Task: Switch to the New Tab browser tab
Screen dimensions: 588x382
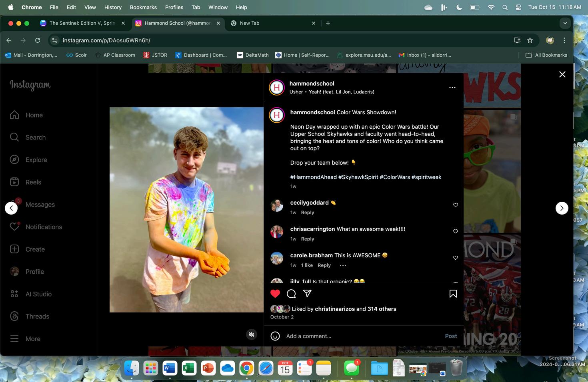Action: 273,23
